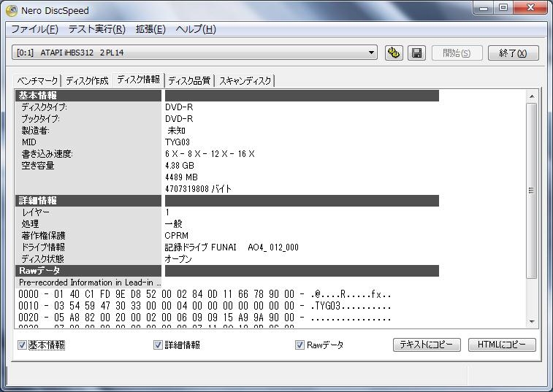Expand the ATAPI iHBS312 drive dropdown
Screen dimensions: 553x392
372,53
